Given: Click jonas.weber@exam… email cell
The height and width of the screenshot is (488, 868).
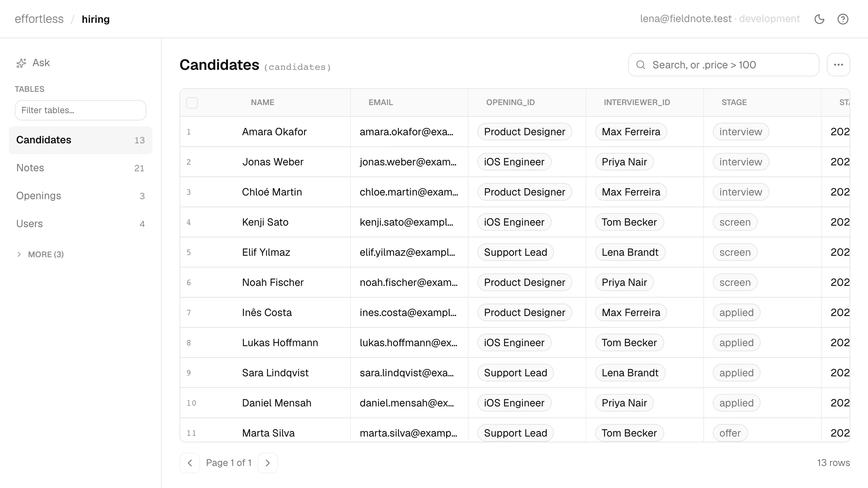Looking at the screenshot, I should 408,162.
